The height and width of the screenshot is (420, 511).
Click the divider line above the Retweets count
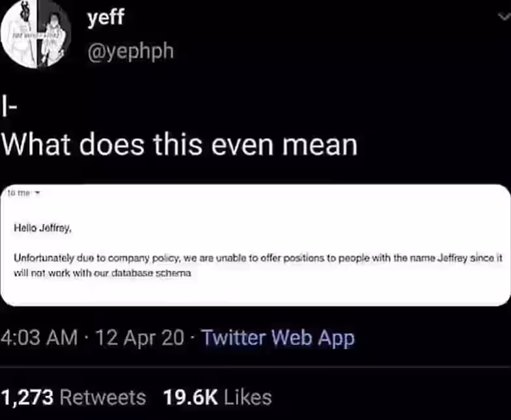[255, 367]
